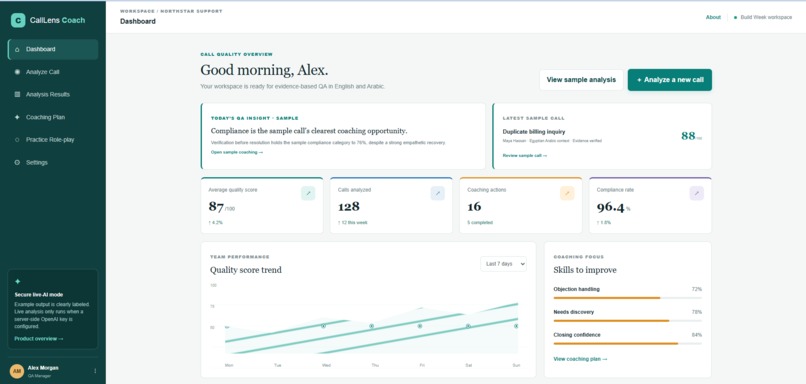The width and height of the screenshot is (806, 384).
Task: Click the Needs discovery 78% value
Action: 697,312
